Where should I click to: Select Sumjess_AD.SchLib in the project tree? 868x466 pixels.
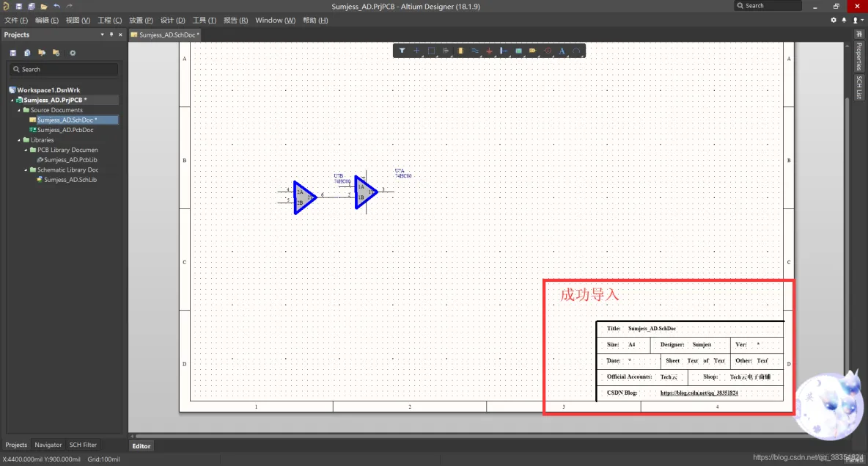[x=70, y=180]
